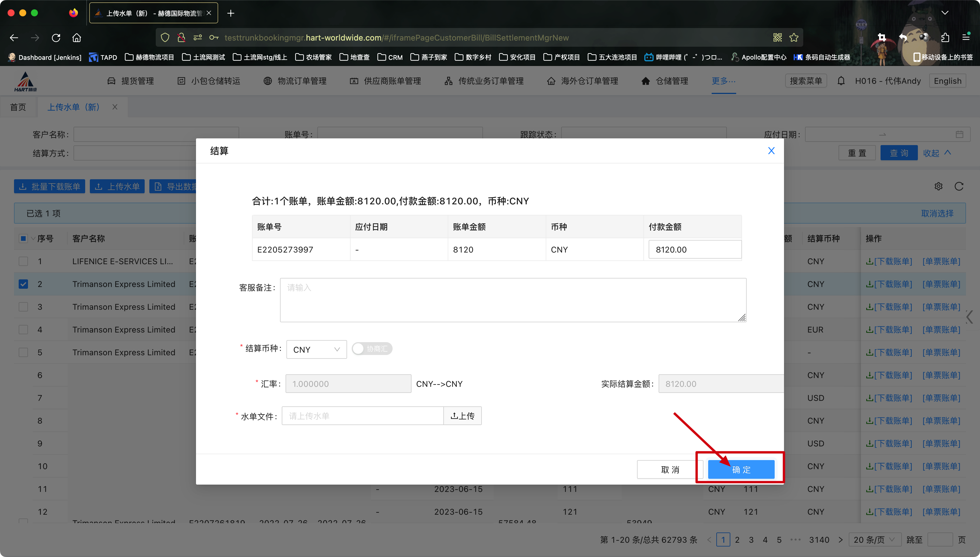The width and height of the screenshot is (980, 557).
Task: Click the table settings gear icon
Action: pyautogui.click(x=938, y=186)
